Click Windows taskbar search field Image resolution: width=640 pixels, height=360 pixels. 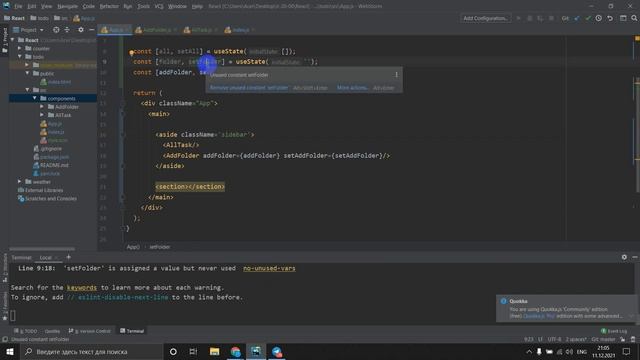click(x=92, y=351)
